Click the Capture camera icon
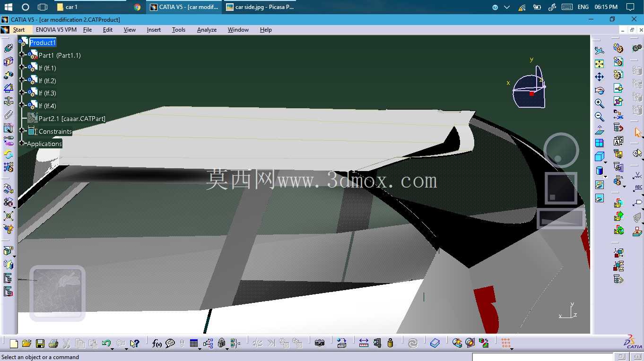Screen dimensions: 644x361 320,344
